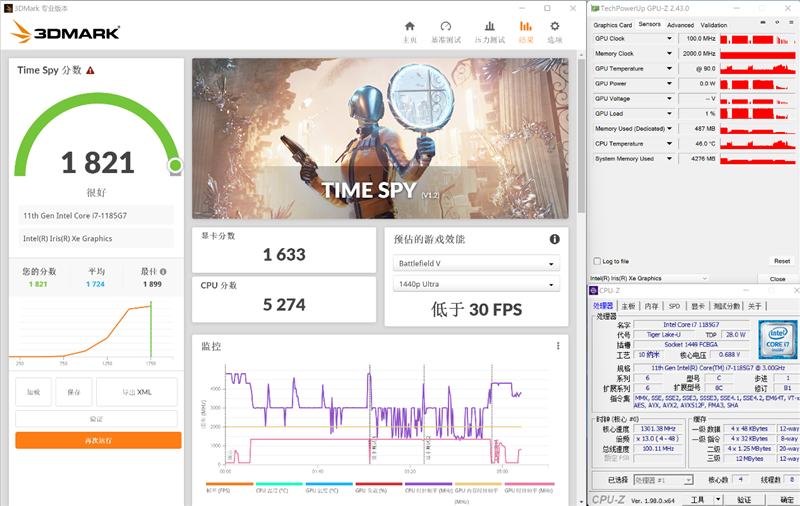Open the Intel Iris Xe Graphics device dropdown in GPU-Z
The image size is (800, 506).
point(648,279)
